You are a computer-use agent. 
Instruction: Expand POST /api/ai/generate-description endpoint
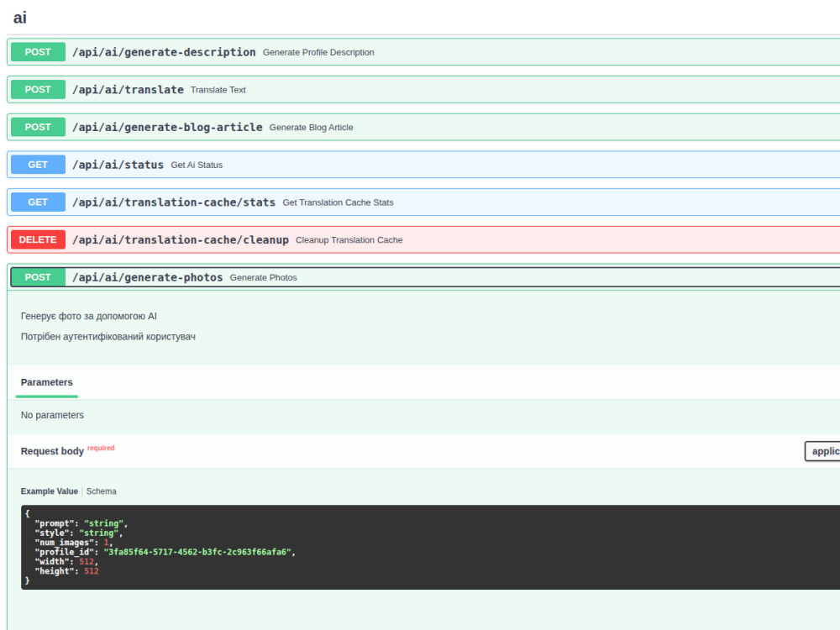423,52
